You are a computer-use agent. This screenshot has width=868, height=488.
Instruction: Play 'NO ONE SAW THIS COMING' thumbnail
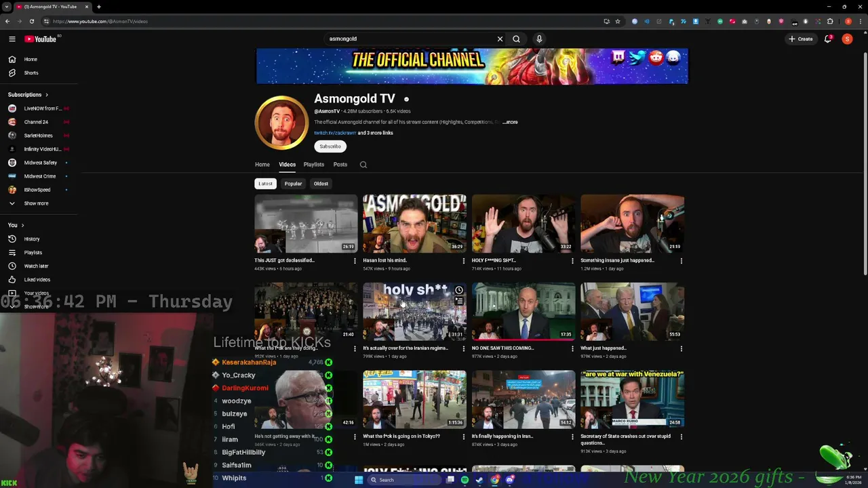[x=524, y=312]
